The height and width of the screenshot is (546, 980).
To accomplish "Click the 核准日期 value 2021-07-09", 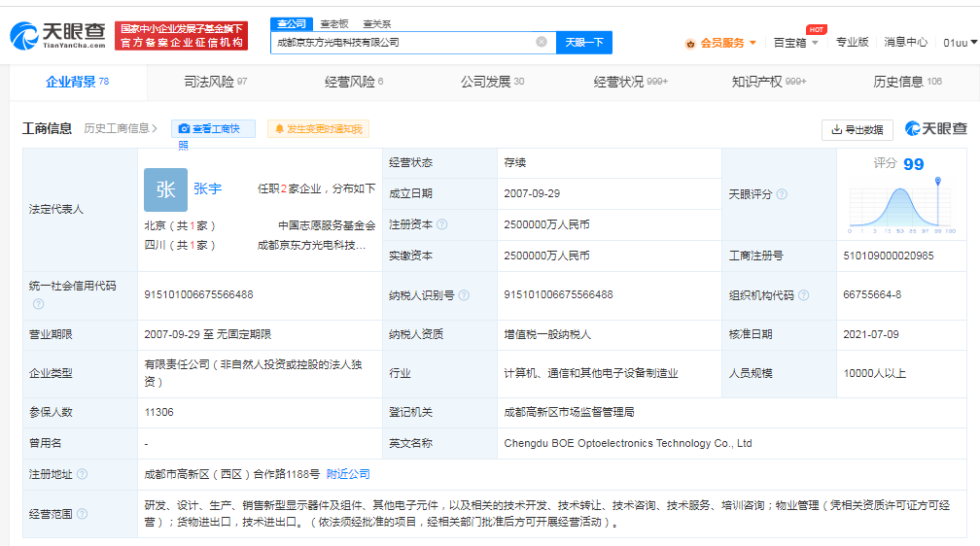I will tap(871, 334).
